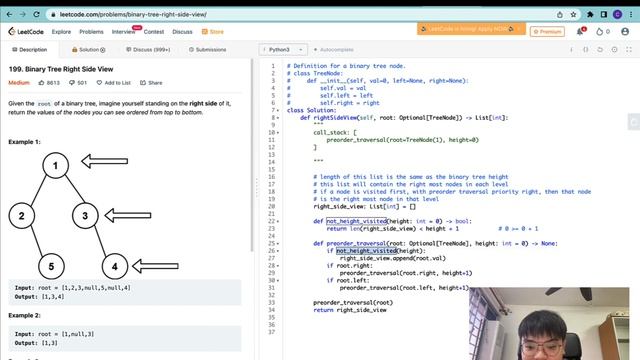Bookmark this page with the star icon
The width and height of the screenshot is (640, 360).
click(x=573, y=14)
